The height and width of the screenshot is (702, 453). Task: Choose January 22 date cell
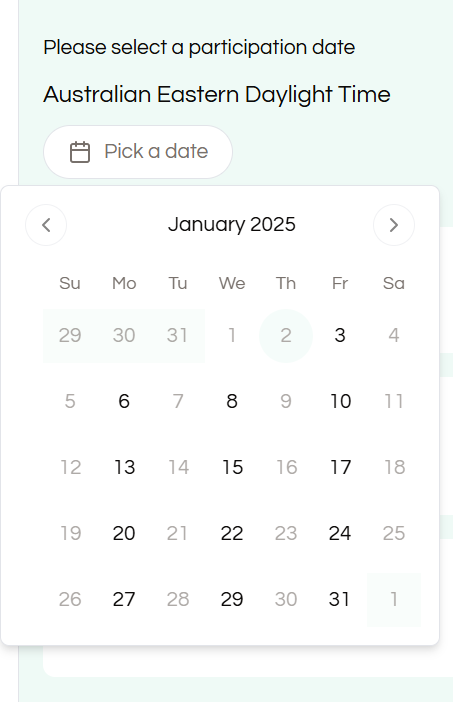coord(232,533)
